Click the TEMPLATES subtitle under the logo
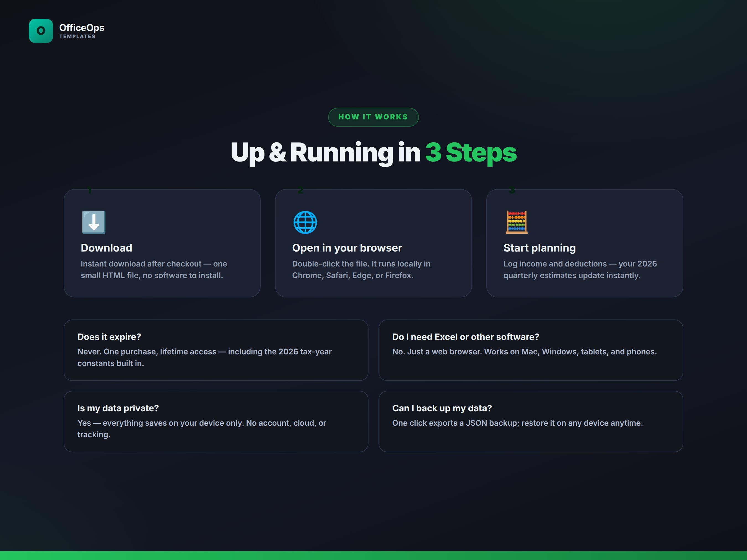The image size is (747, 560). (x=77, y=37)
